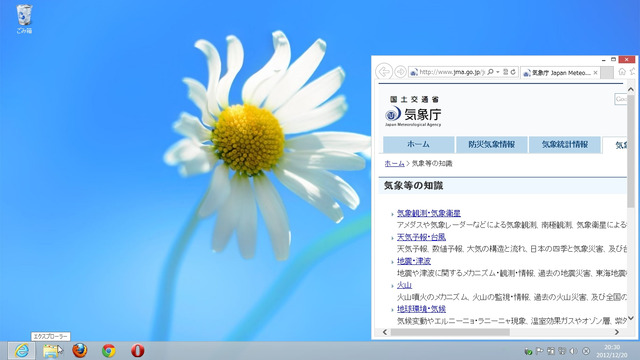Open the Action Center flag icon
The image size is (640, 360).
539,351
